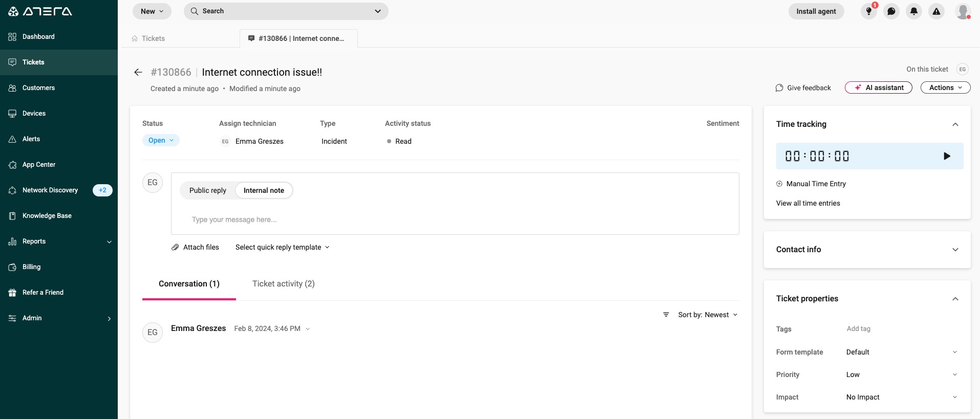Open Sort by: Newest dropdown

coord(708,315)
